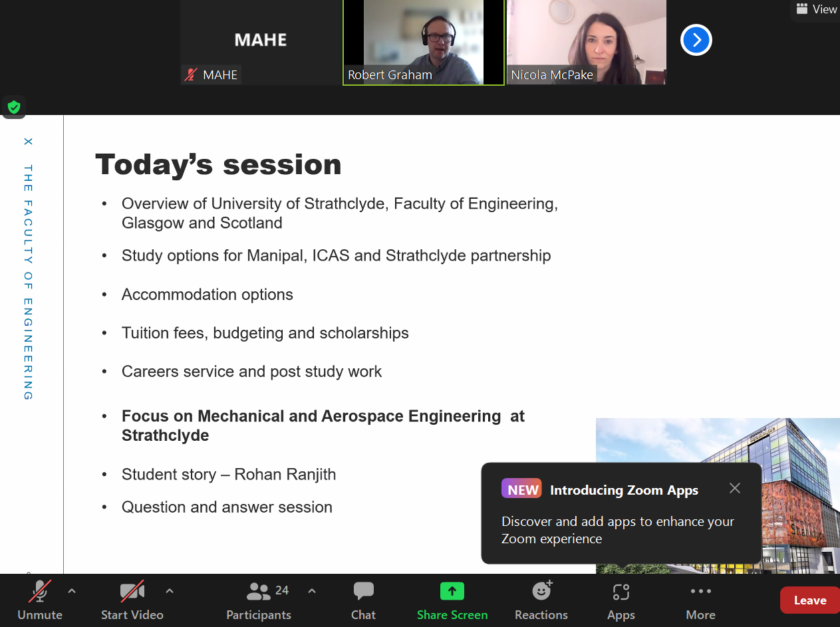Select Robert Graham's video tile

(x=423, y=41)
